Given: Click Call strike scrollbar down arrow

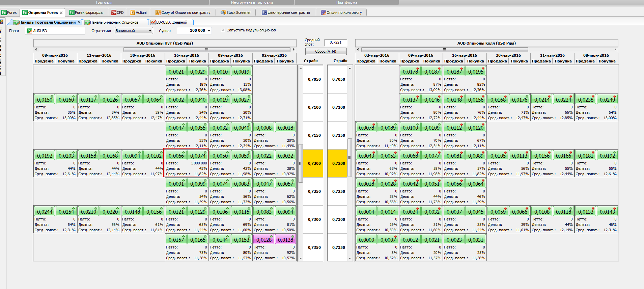Looking at the screenshot, I should click(350, 259).
